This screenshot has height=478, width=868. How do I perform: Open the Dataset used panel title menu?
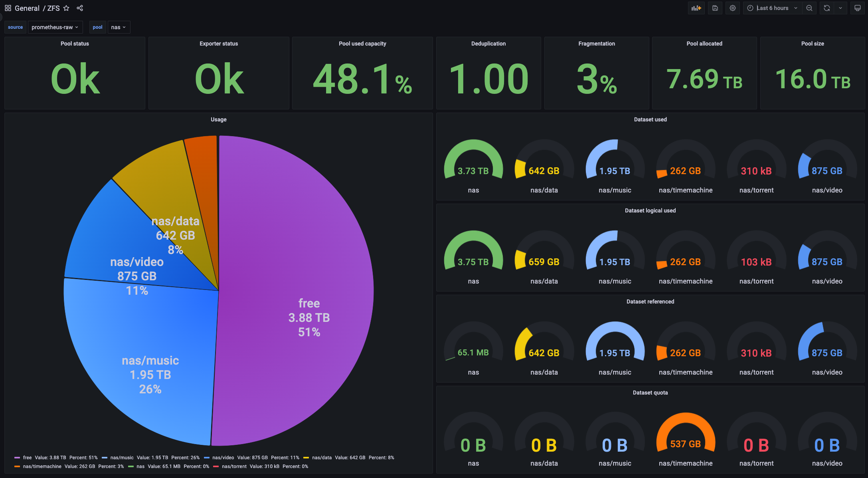tap(650, 119)
